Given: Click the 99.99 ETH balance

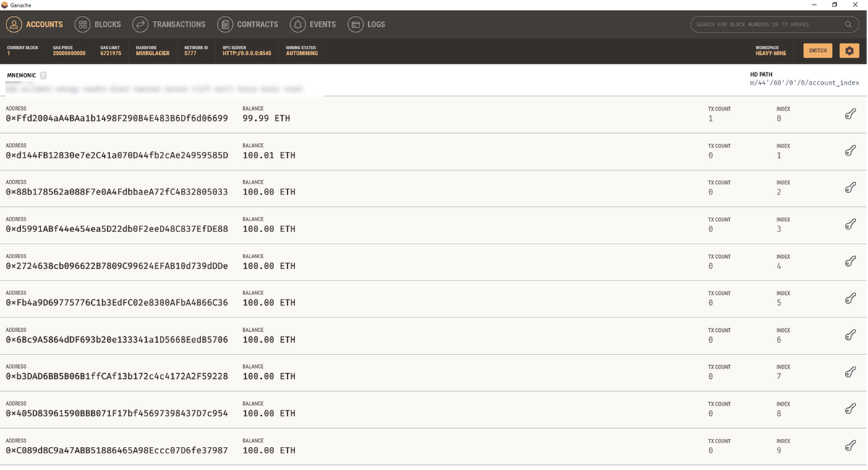Looking at the screenshot, I should (266, 118).
